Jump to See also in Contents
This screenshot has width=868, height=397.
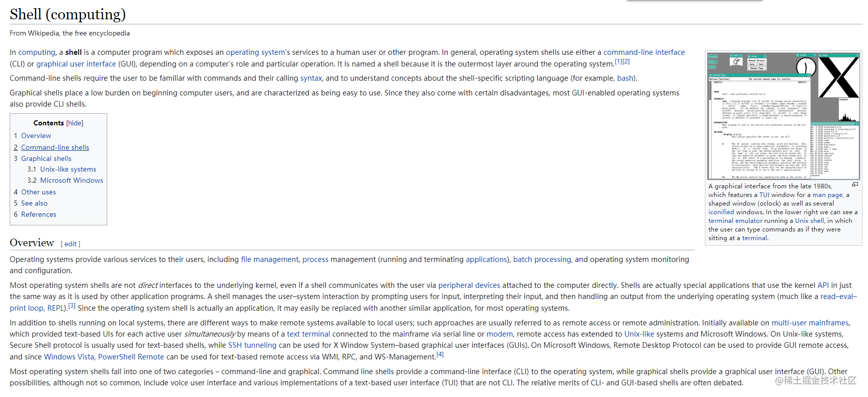pos(34,203)
